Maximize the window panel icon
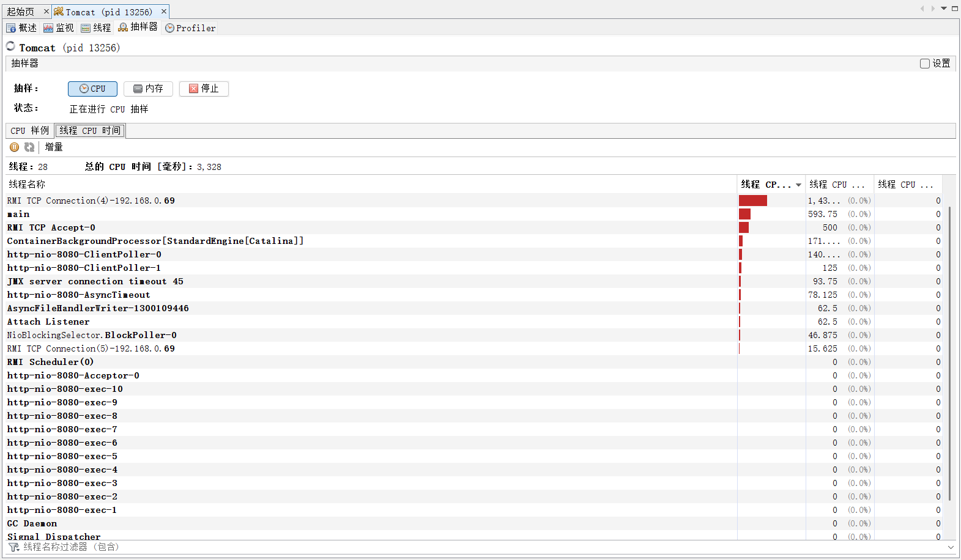Image resolution: width=961 pixels, height=560 pixels. (955, 9)
